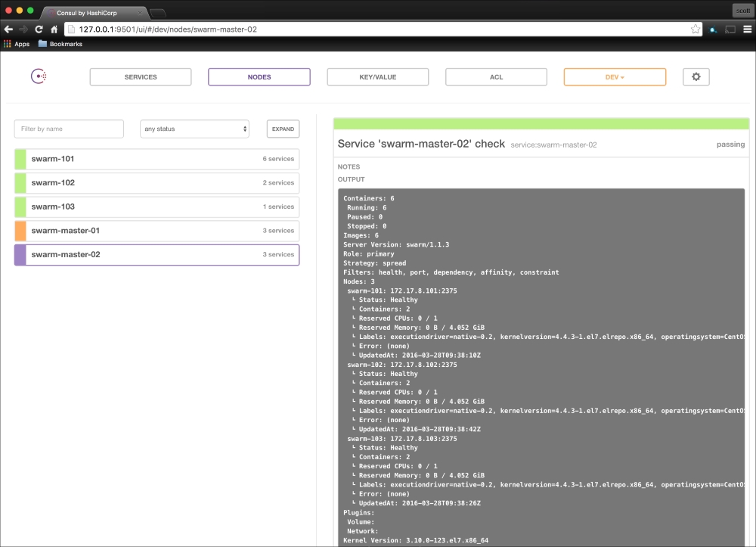This screenshot has height=547, width=756.
Task: Click the Consul logo icon
Action: [x=39, y=76]
